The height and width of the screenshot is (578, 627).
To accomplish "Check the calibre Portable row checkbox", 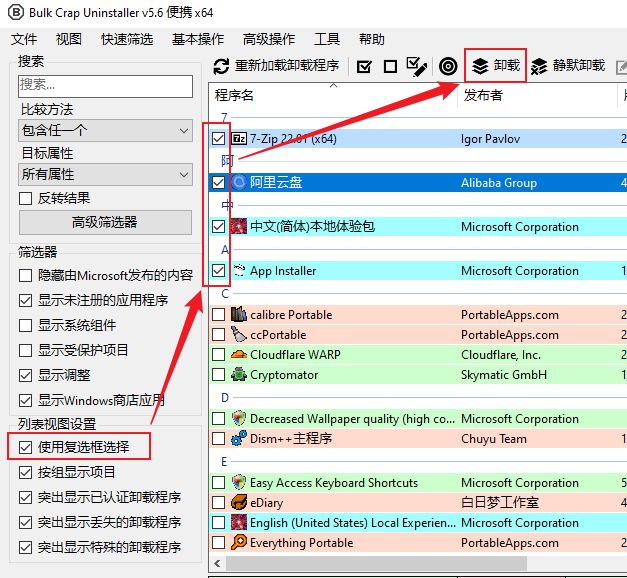I will click(218, 314).
